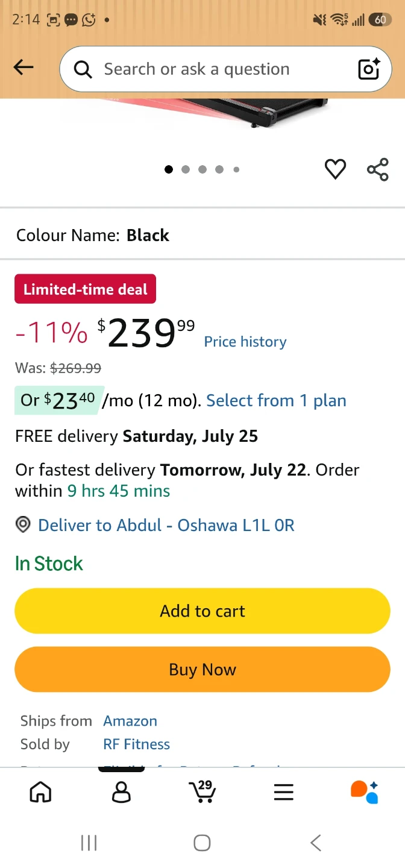Open the Home tab icon
This screenshot has width=405, height=868.
tap(40, 791)
